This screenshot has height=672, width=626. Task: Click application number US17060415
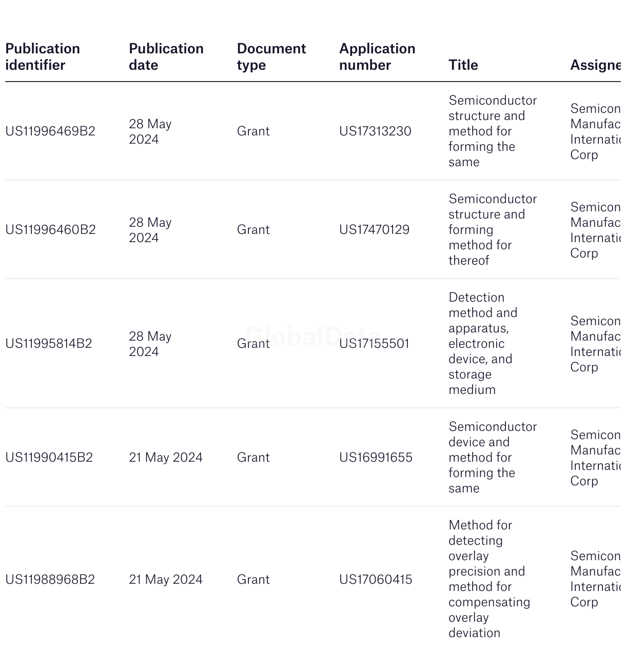[x=376, y=580]
